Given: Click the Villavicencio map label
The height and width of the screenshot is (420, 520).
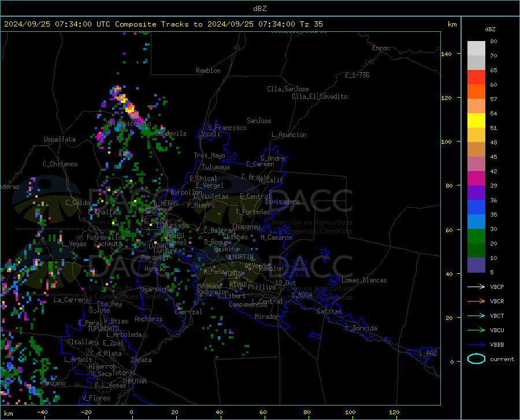Looking at the screenshot, I should point(128,124).
